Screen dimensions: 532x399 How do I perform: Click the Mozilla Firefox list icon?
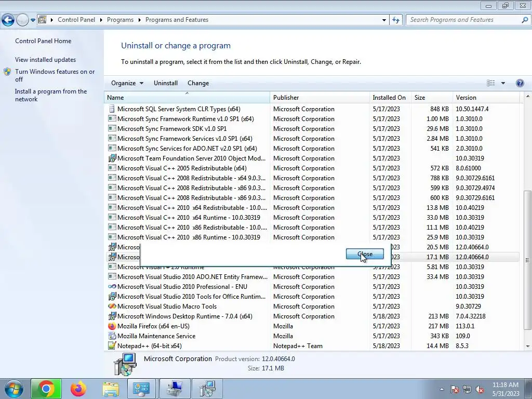112,326
